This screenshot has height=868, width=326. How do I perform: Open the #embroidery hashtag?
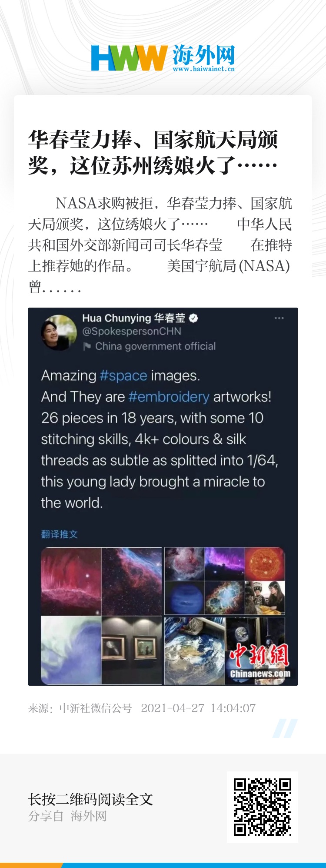click(169, 397)
